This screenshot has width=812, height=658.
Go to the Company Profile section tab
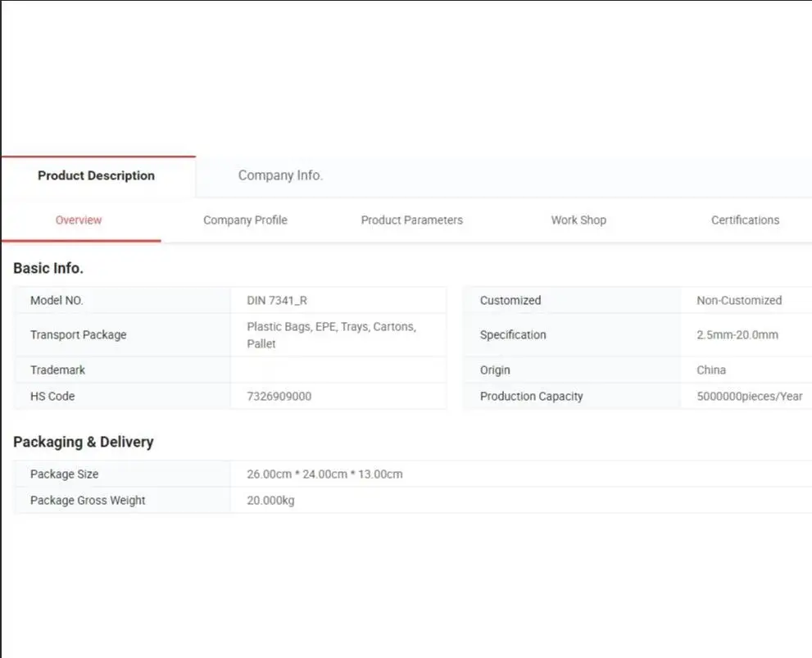tap(245, 220)
